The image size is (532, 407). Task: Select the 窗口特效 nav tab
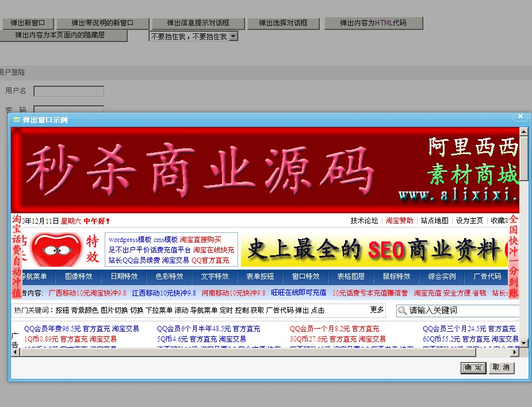[306, 277]
